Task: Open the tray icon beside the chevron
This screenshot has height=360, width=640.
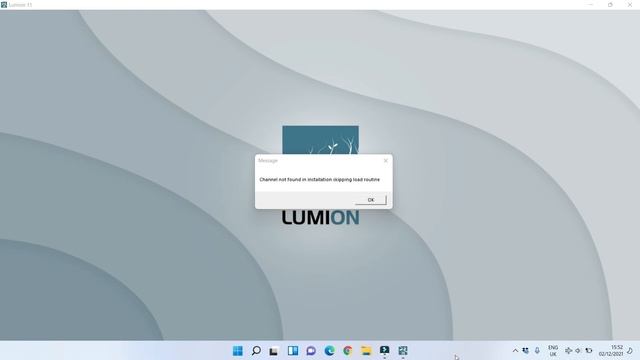Action: click(x=526, y=351)
